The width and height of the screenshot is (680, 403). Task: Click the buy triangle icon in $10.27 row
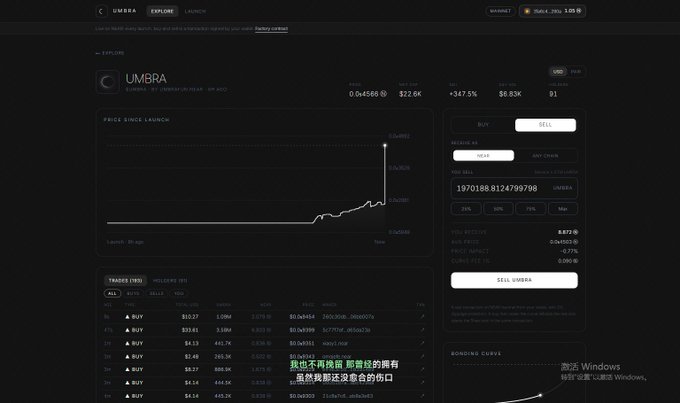point(128,317)
